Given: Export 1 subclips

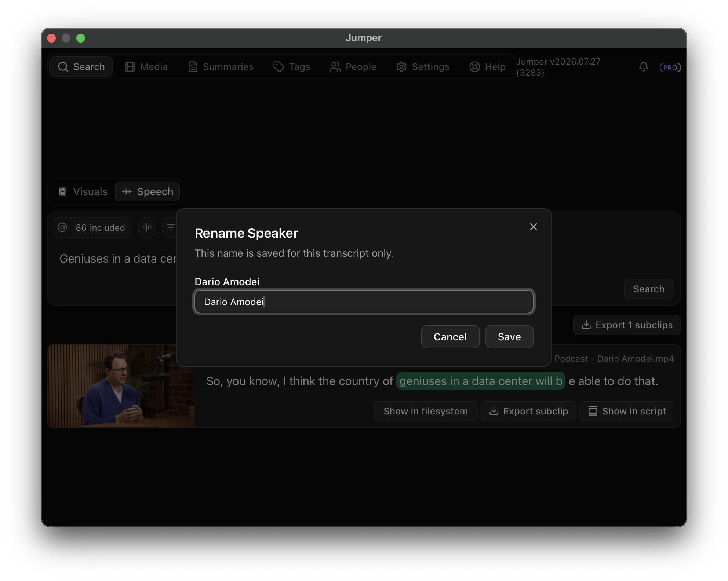Looking at the screenshot, I should [627, 325].
